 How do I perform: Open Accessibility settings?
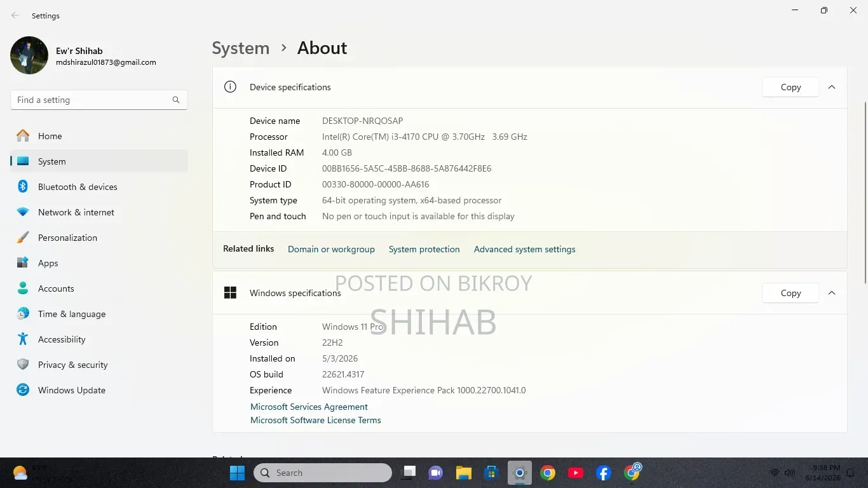99,339
